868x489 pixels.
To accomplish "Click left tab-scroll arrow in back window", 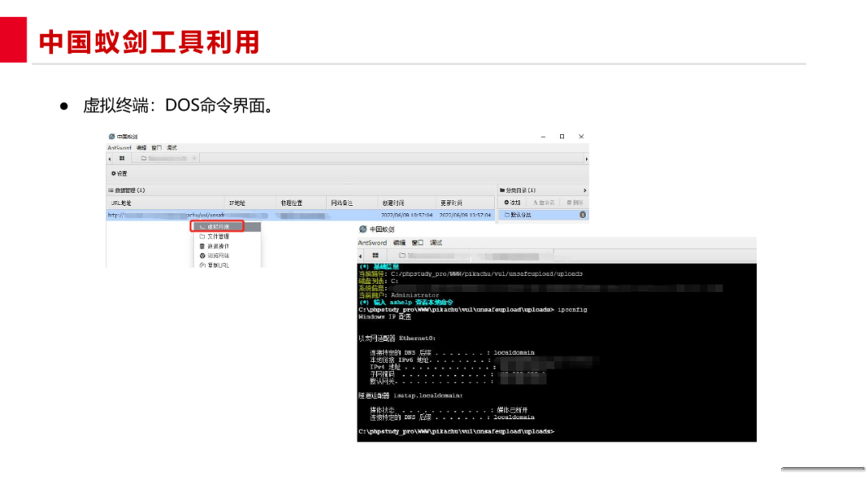I will point(109,159).
